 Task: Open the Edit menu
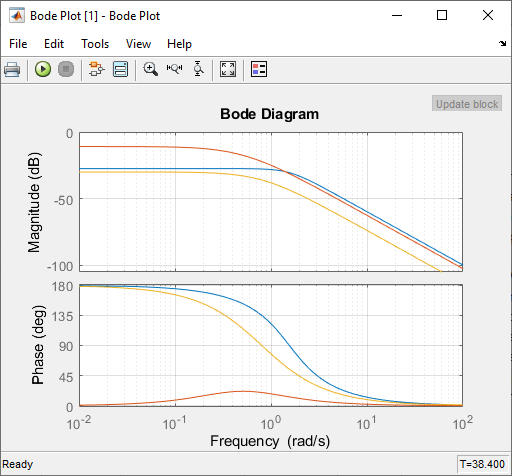pyautogui.click(x=54, y=44)
